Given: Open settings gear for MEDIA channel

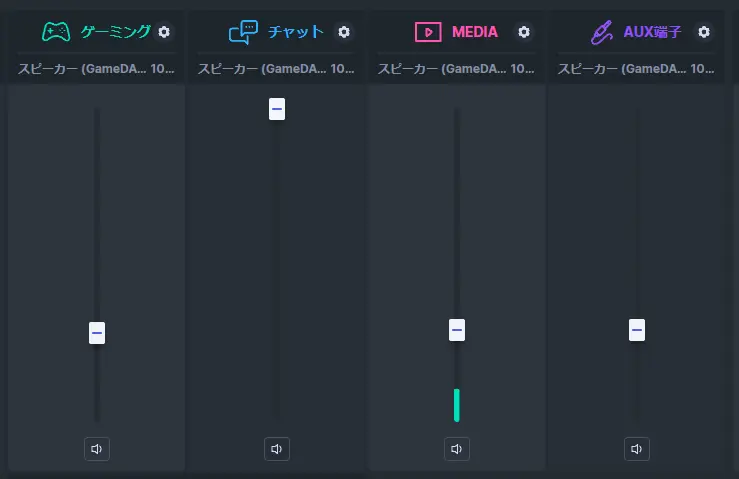Looking at the screenshot, I should (x=524, y=32).
